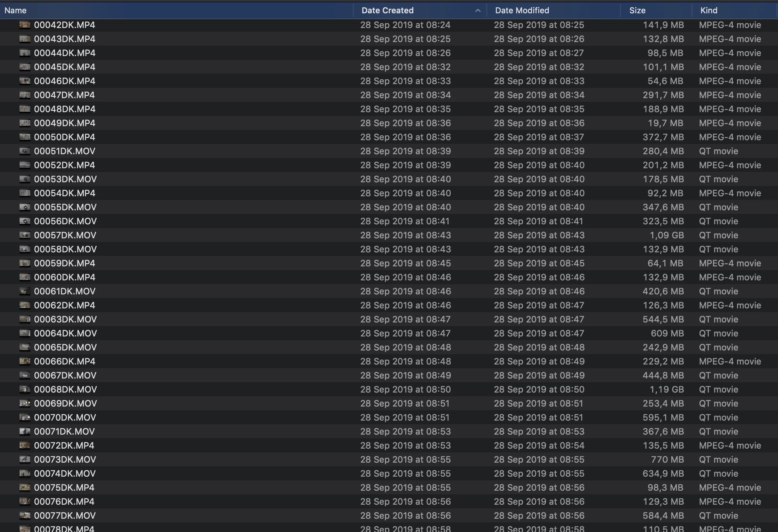Click file icon of 00051DK.MOV
The width and height of the screenshot is (778, 532).
point(25,151)
